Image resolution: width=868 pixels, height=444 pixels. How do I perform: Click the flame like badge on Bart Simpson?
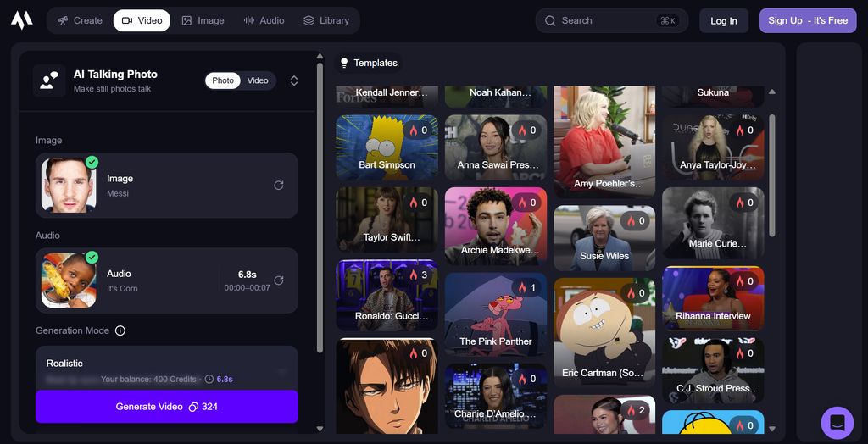[418, 130]
